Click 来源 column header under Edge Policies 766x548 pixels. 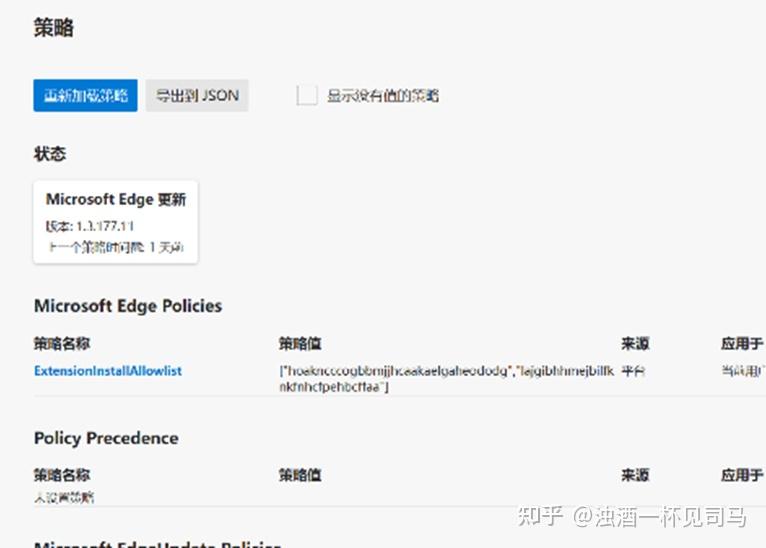[x=635, y=344]
